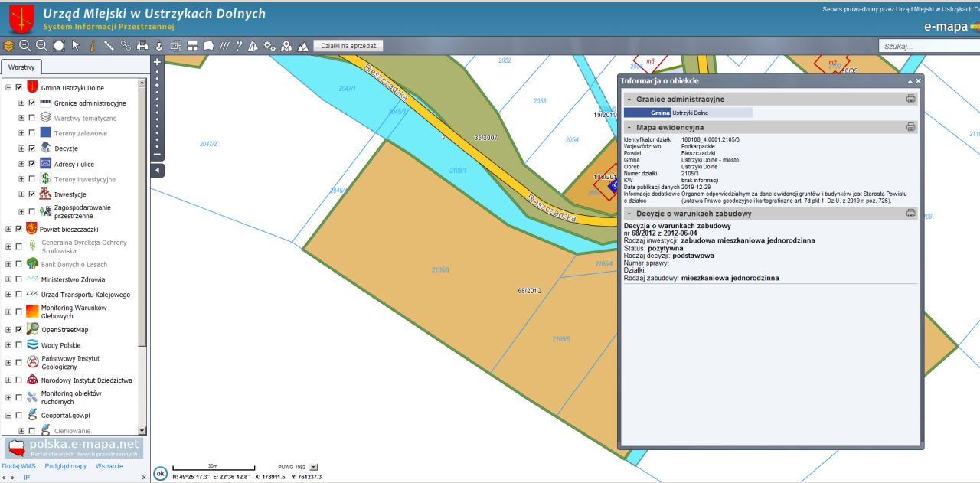Screen dimensions: 980x483
Task: Open the settings gears tool
Action: point(269,46)
